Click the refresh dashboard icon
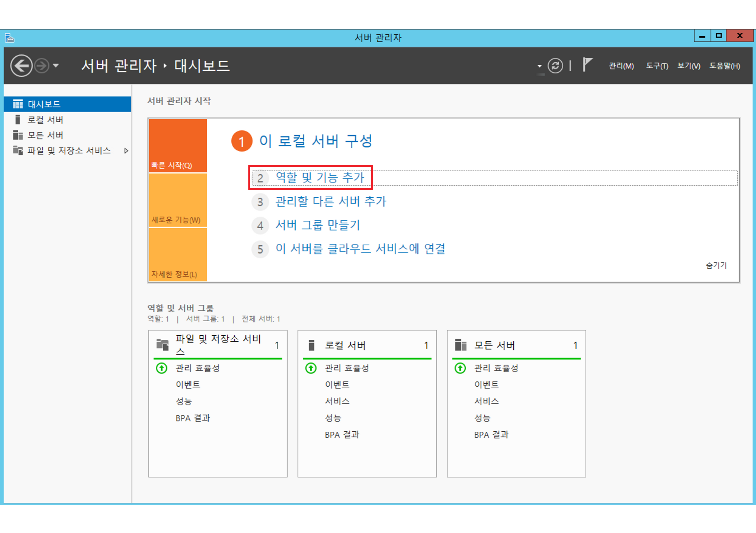The width and height of the screenshot is (756, 533). click(555, 66)
